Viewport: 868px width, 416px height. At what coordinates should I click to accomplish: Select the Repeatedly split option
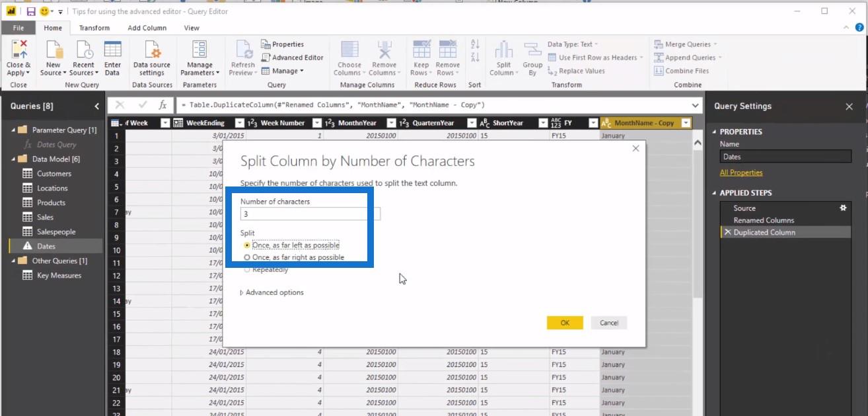point(266,270)
